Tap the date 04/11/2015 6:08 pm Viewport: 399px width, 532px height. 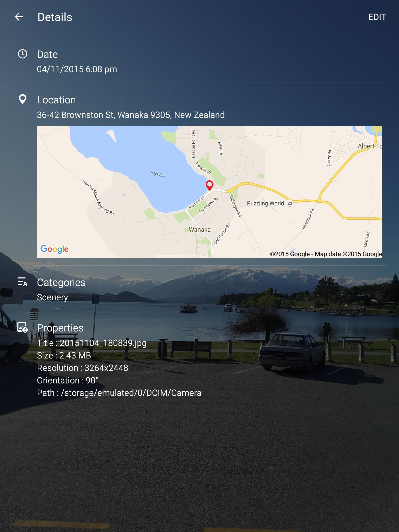[x=77, y=69]
